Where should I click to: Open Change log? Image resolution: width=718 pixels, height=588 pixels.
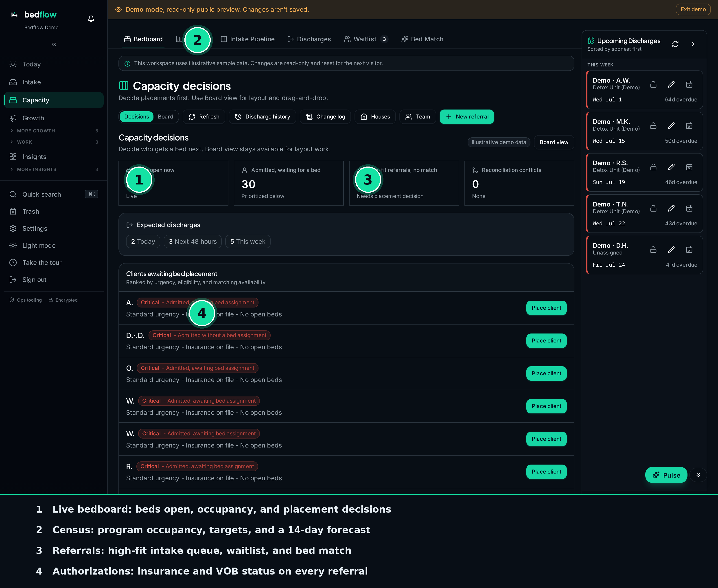point(325,117)
